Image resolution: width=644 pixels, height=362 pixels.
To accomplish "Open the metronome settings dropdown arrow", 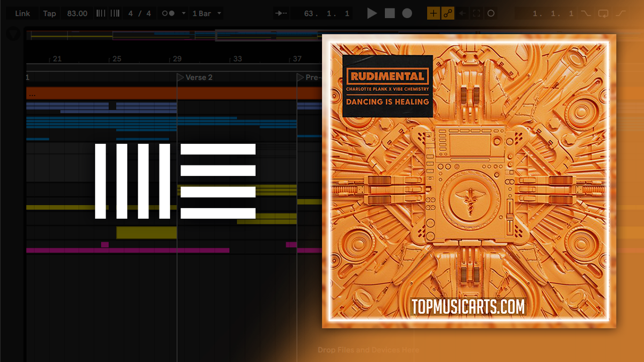I will click(x=184, y=13).
